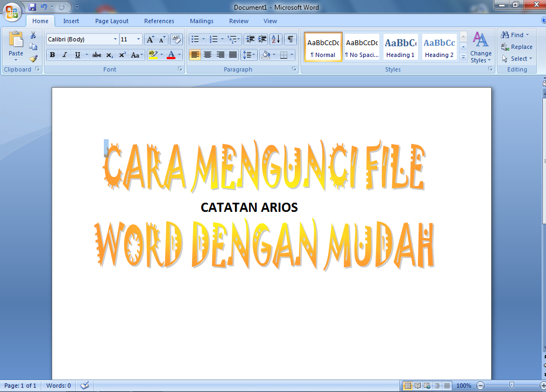This screenshot has width=546, height=392.
Task: Center-align the text
Action: click(208, 55)
